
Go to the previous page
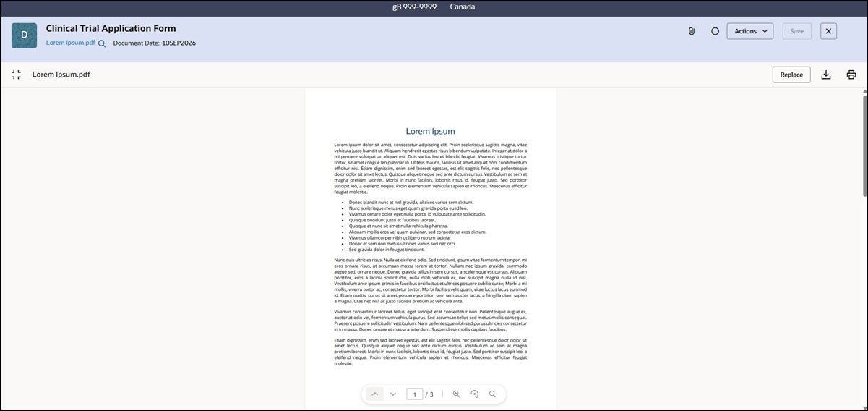tap(374, 394)
